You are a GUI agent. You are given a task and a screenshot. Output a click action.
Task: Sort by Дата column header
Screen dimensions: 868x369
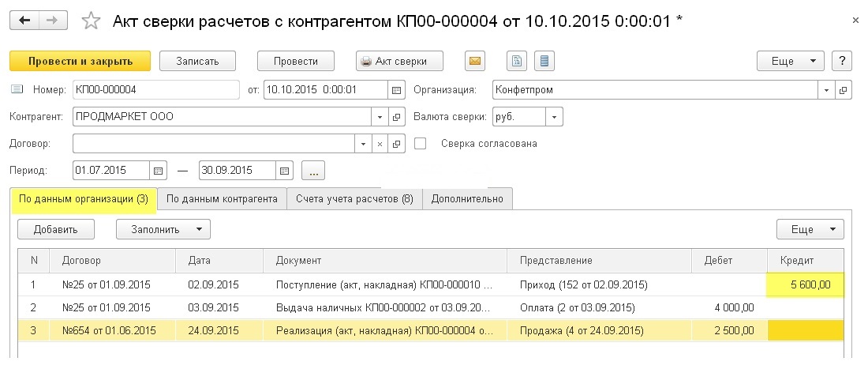[219, 261]
